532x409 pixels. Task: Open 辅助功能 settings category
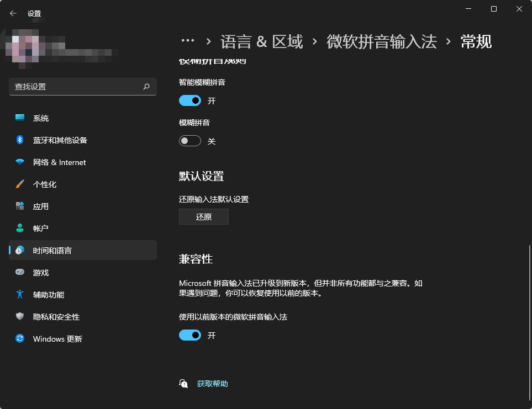pyautogui.click(x=83, y=294)
